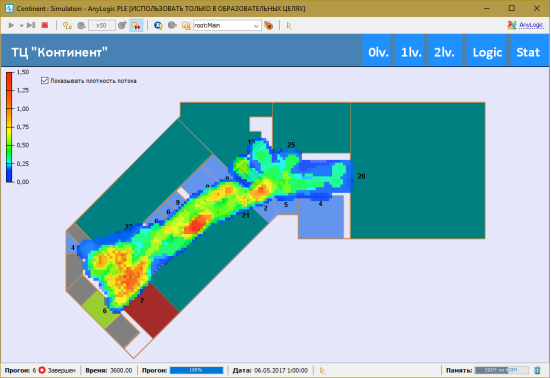This screenshot has width=551, height=378.
Task: Click the blue X arrow toolbar icon
Action: pyautogui.click(x=158, y=25)
